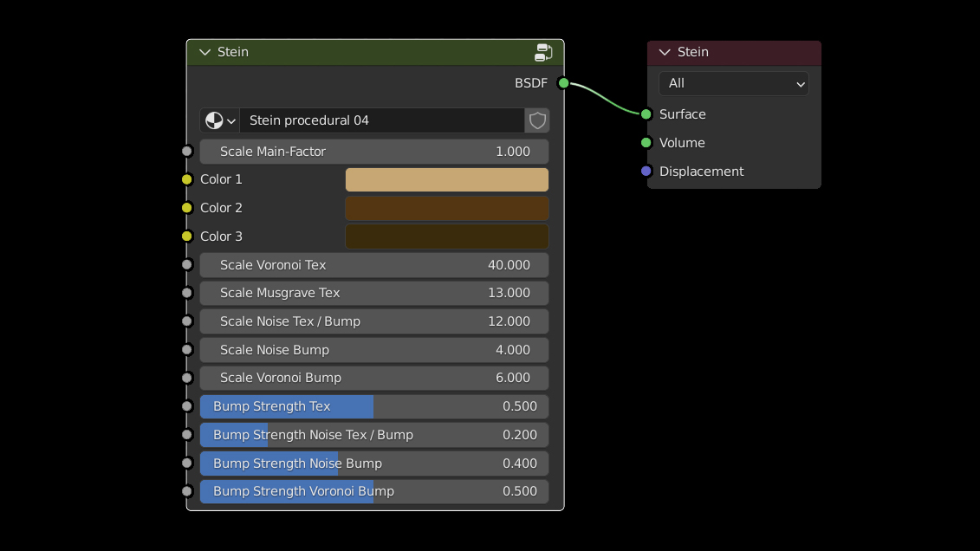This screenshot has width=980, height=551.
Task: Collapse the Stein group node
Action: [x=205, y=52]
